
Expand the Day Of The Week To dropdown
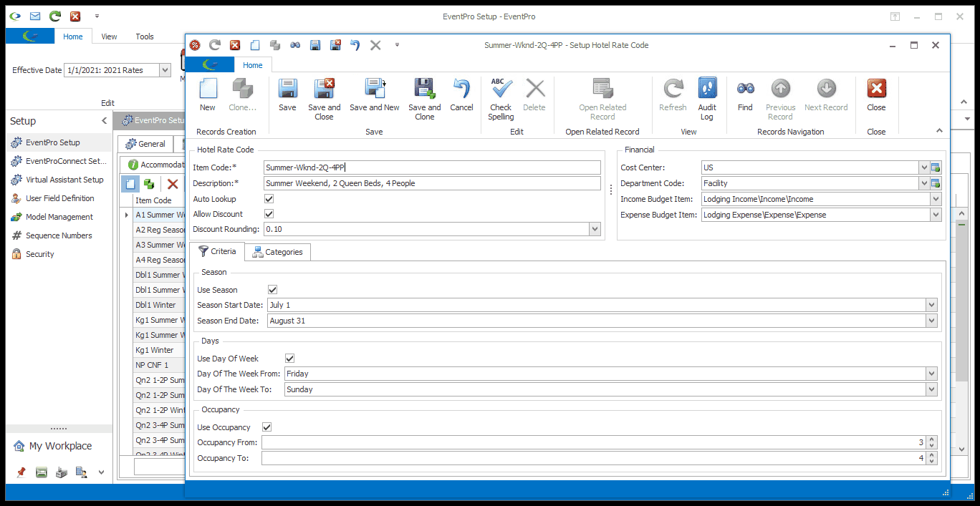click(x=931, y=389)
